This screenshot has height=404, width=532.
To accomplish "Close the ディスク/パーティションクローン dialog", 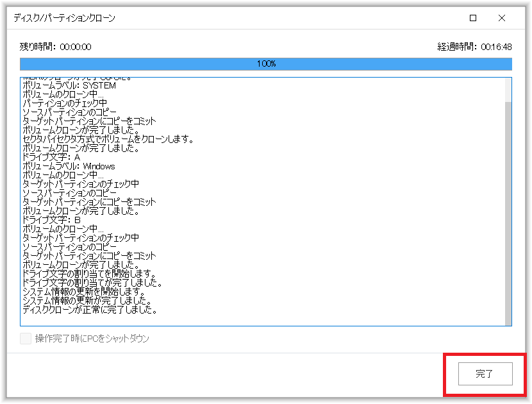I will [x=502, y=18].
